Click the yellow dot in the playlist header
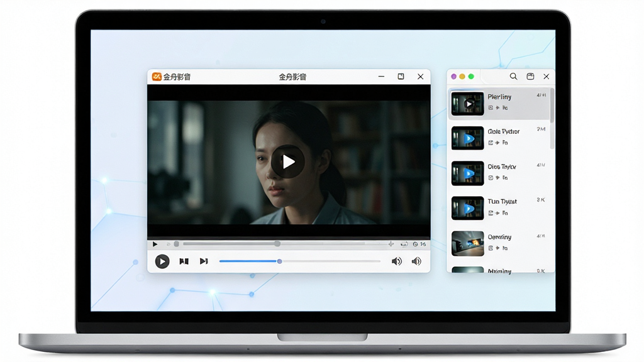 pos(462,76)
